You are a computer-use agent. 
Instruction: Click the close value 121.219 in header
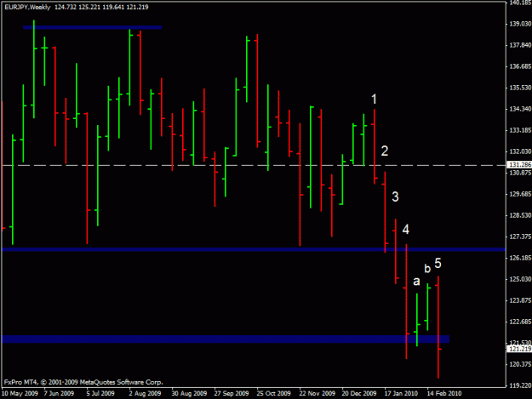pyautogui.click(x=137, y=7)
